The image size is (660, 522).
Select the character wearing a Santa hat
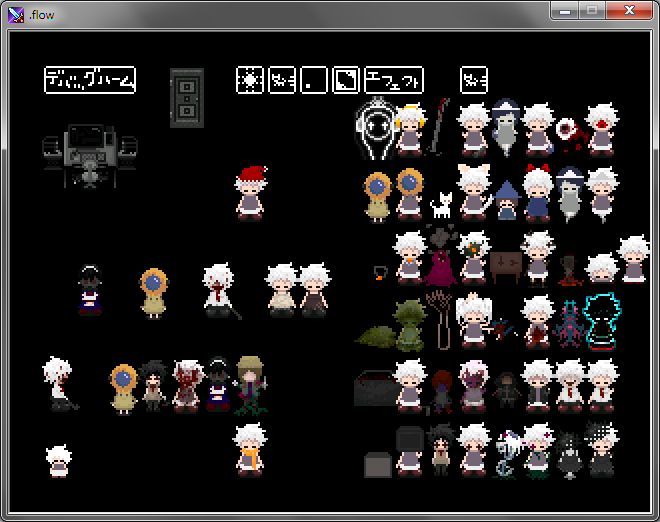pos(251,193)
